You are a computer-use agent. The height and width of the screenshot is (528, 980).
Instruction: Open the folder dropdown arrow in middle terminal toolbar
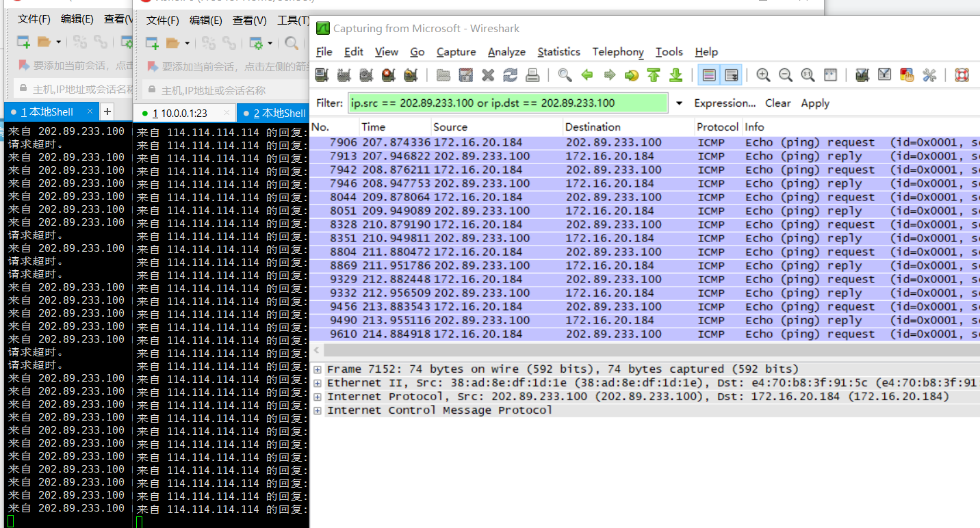(187, 43)
